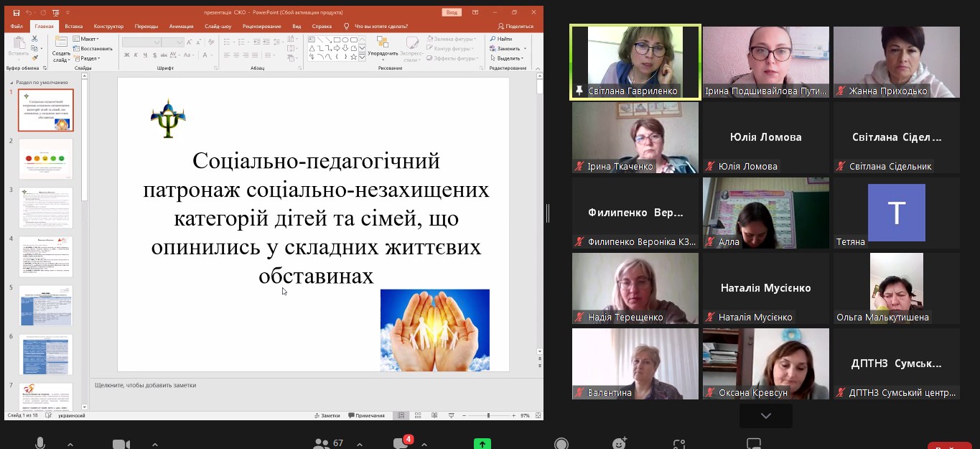Click the zoom percentage 97% value
Screen dimensions: 980x449
tap(525, 415)
